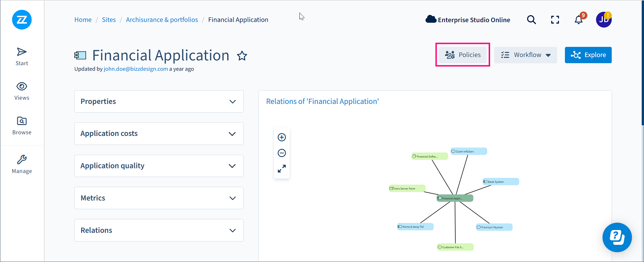644x262 pixels.
Task: Toggle favorite star for Financial Application
Action: [242, 56]
